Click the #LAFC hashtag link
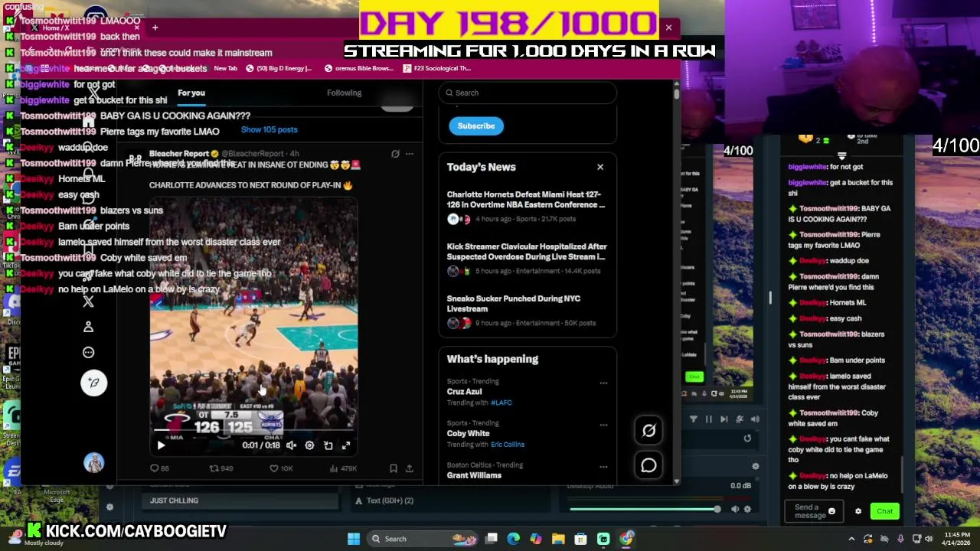The width and height of the screenshot is (980, 551). [501, 403]
